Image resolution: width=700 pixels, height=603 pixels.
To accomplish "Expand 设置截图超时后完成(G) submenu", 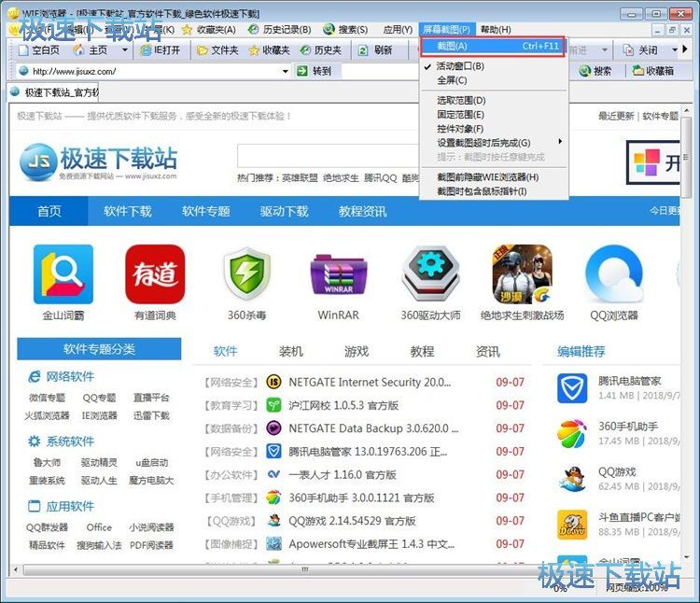I will click(x=494, y=143).
